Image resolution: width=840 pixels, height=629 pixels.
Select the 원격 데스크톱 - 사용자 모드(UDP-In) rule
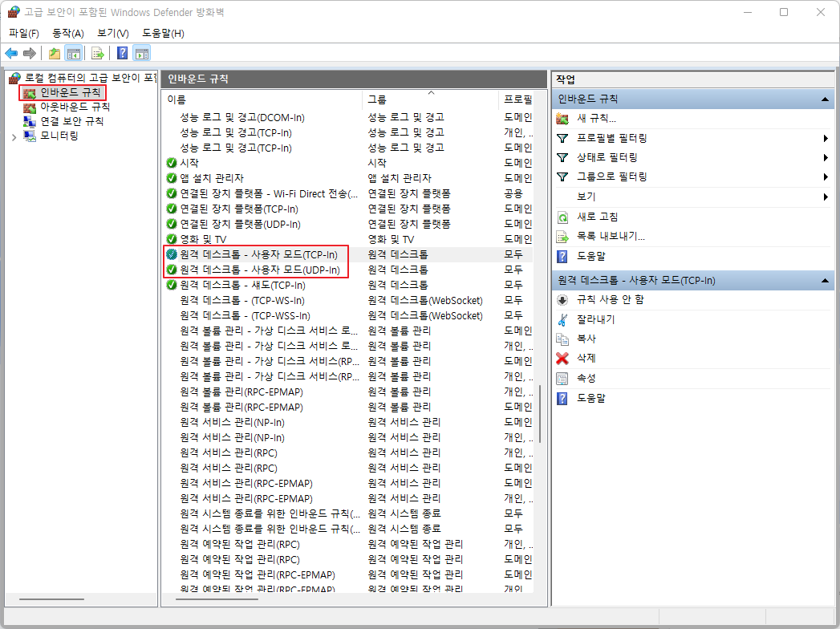tap(260, 270)
